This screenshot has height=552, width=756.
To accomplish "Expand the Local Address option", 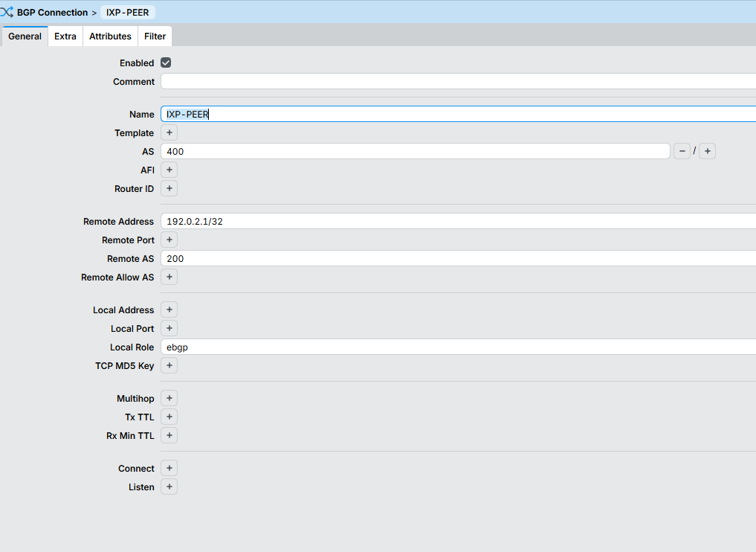I will tap(169, 309).
